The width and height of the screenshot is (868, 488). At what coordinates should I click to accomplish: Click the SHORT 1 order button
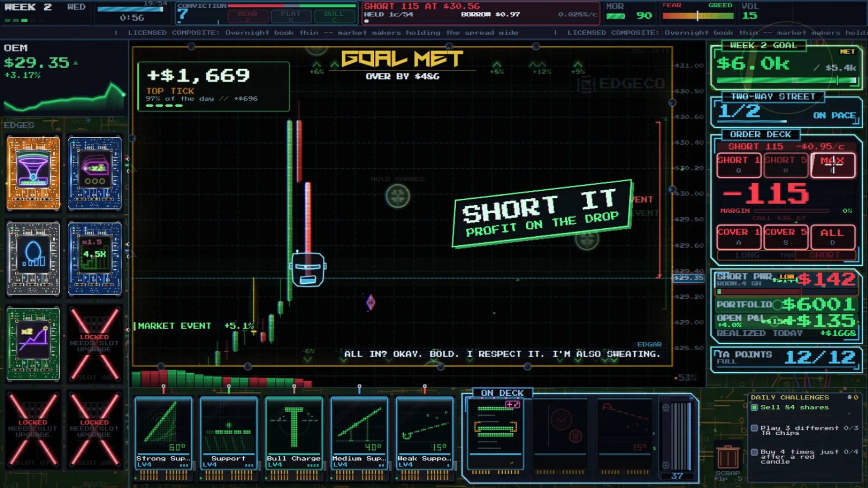point(739,165)
